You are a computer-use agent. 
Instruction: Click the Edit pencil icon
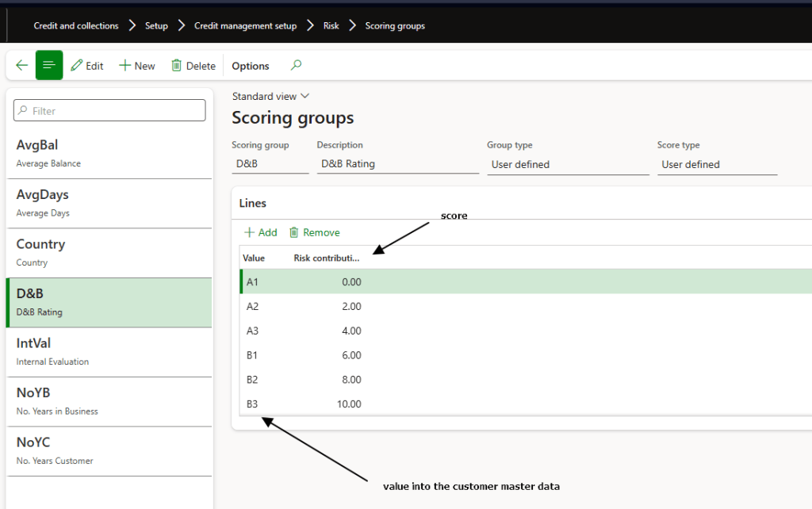click(77, 66)
